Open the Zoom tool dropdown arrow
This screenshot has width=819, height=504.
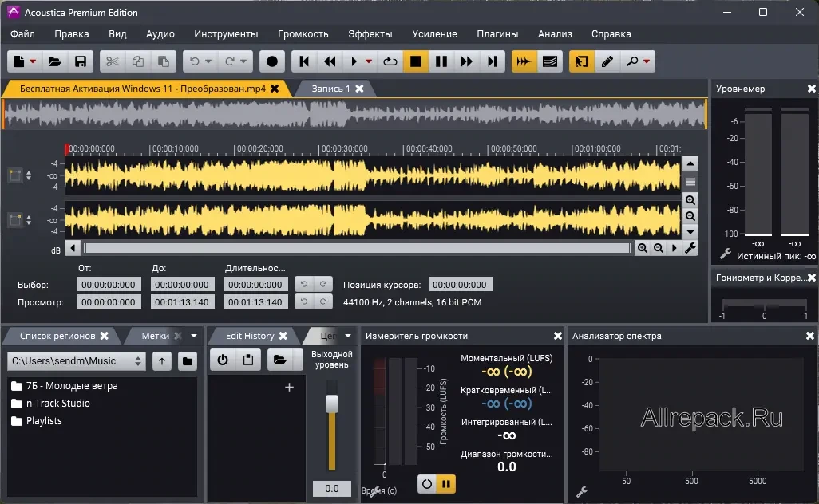[647, 61]
